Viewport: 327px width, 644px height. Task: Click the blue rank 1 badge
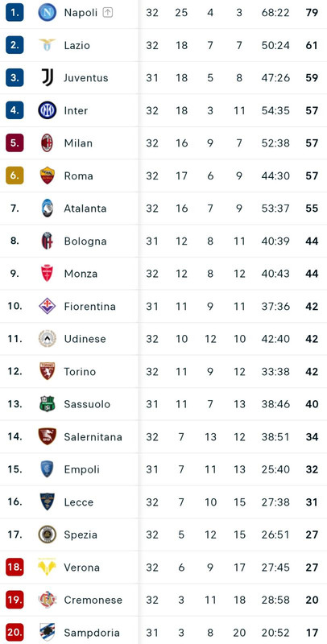coord(14,12)
